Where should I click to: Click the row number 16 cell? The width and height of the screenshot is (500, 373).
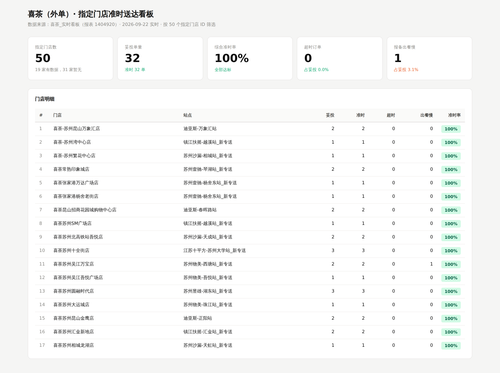pos(42,332)
